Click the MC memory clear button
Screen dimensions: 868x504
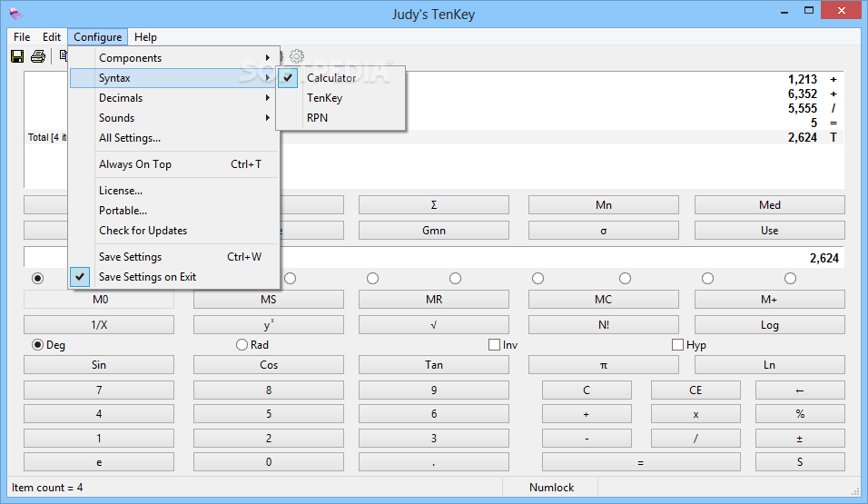604,300
